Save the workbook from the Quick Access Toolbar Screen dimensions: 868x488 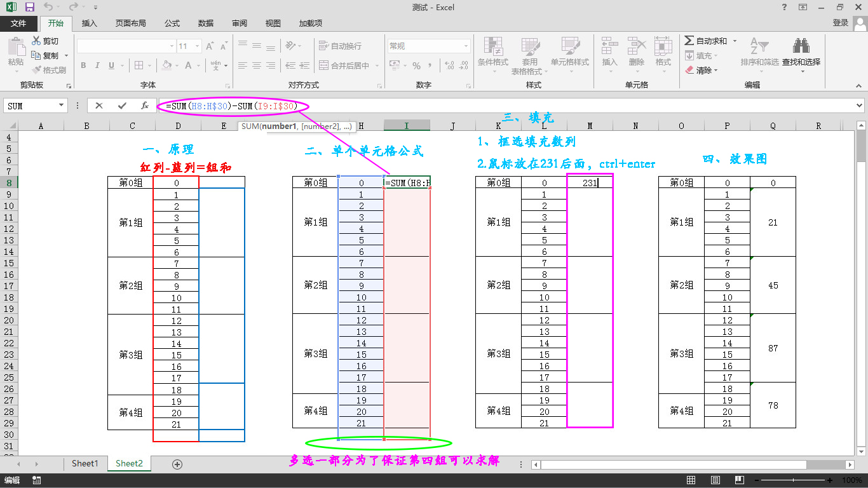click(29, 8)
